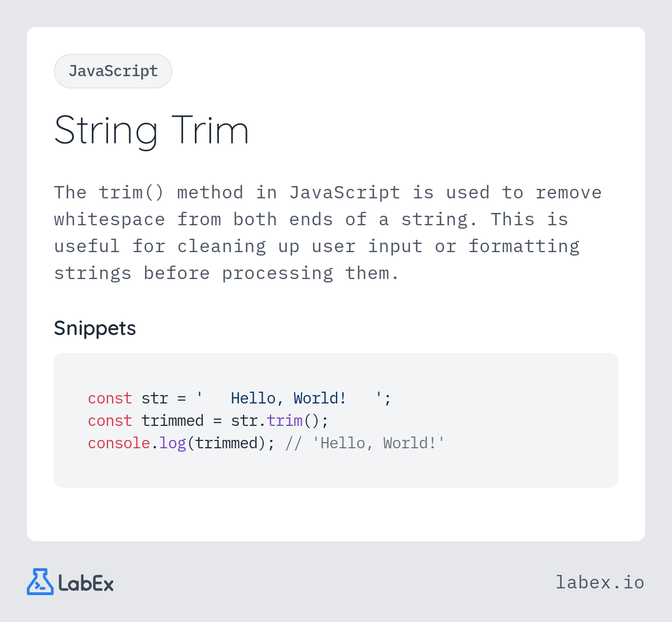Click the str variable name on line one

point(155,398)
